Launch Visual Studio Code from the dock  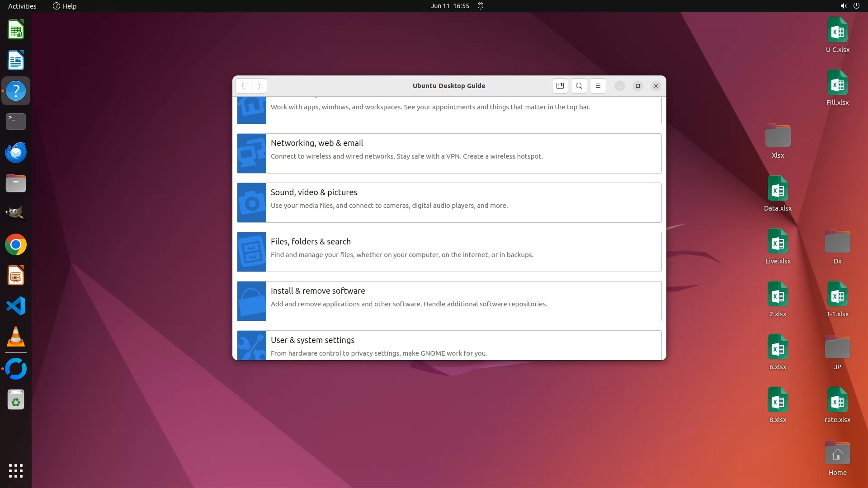16,306
